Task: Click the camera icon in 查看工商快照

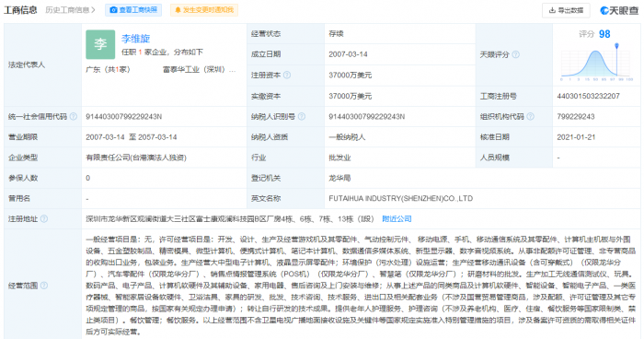Action: tap(113, 10)
